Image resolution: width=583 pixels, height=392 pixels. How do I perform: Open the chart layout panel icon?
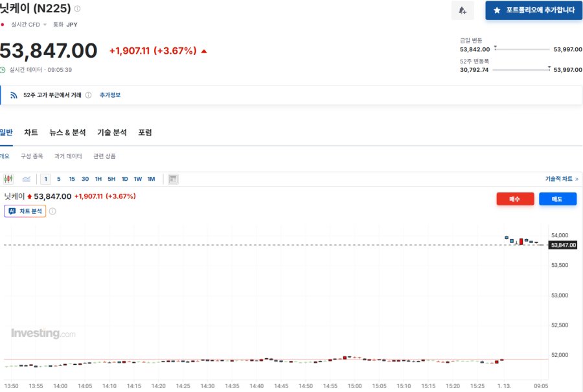pyautogui.click(x=173, y=179)
